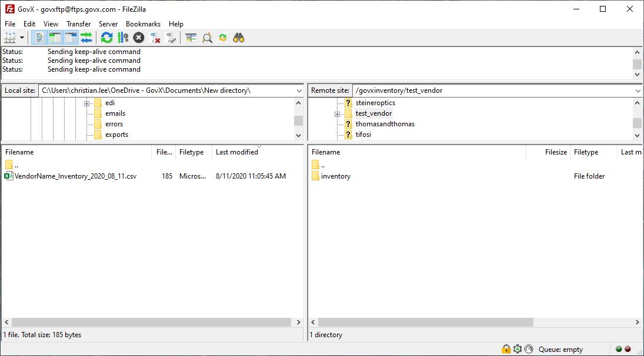Screen dimensions: 644x356
Task: Open the Remote site path dropdown
Action: 638,90
